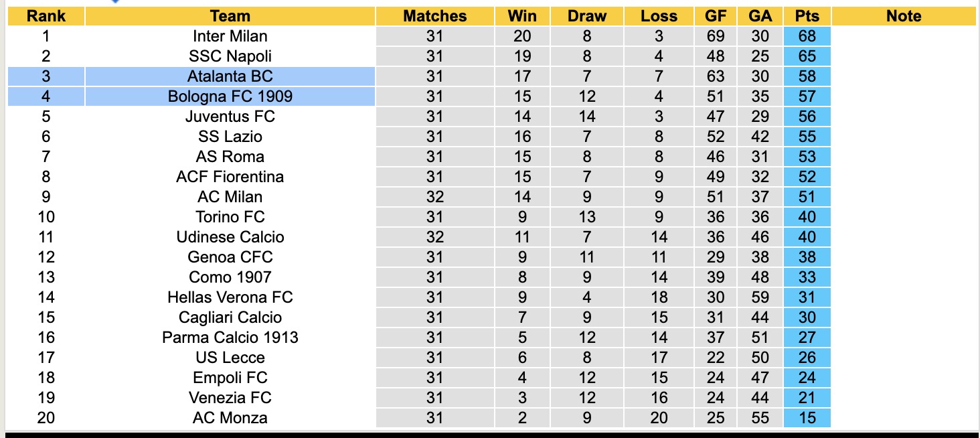Open the Juventus FC team name
The image size is (980, 438).
pyautogui.click(x=230, y=117)
